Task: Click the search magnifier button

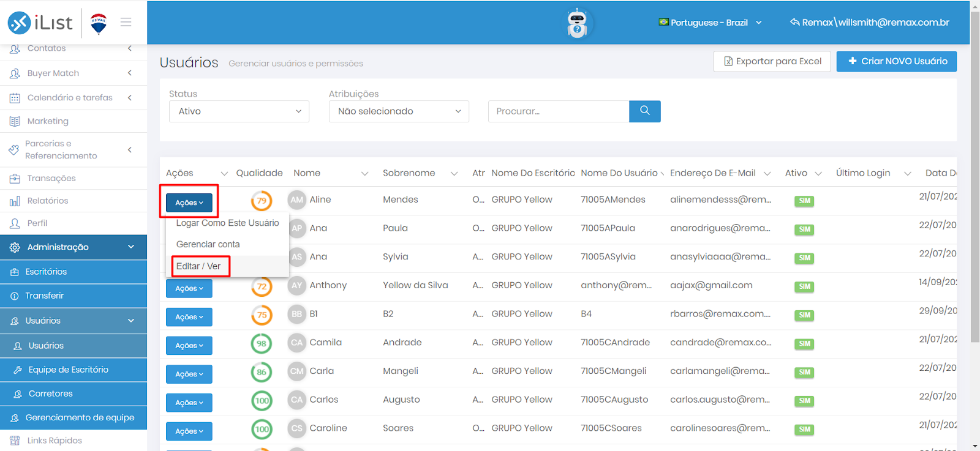Action: (644, 111)
